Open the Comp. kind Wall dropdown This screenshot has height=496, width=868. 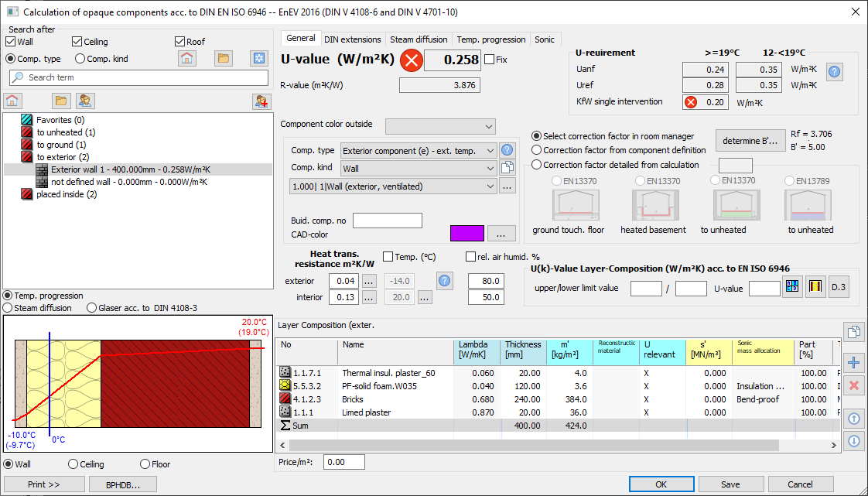pyautogui.click(x=419, y=168)
